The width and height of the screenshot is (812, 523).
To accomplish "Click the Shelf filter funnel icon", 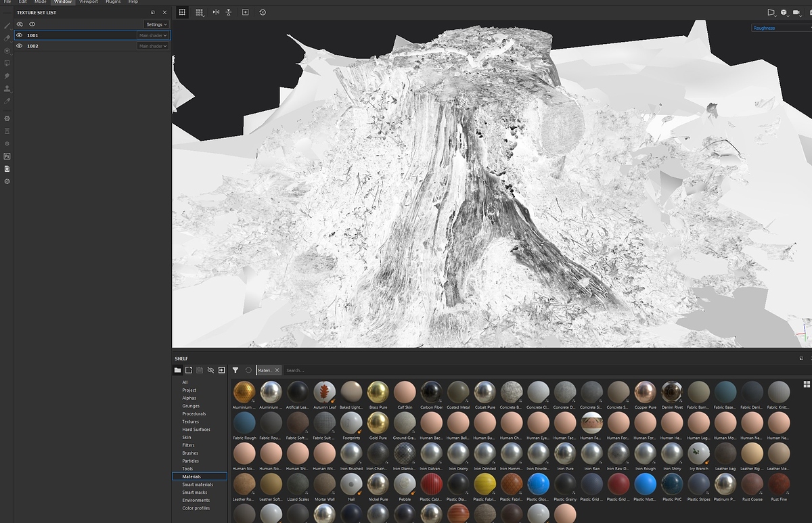I will 235,370.
